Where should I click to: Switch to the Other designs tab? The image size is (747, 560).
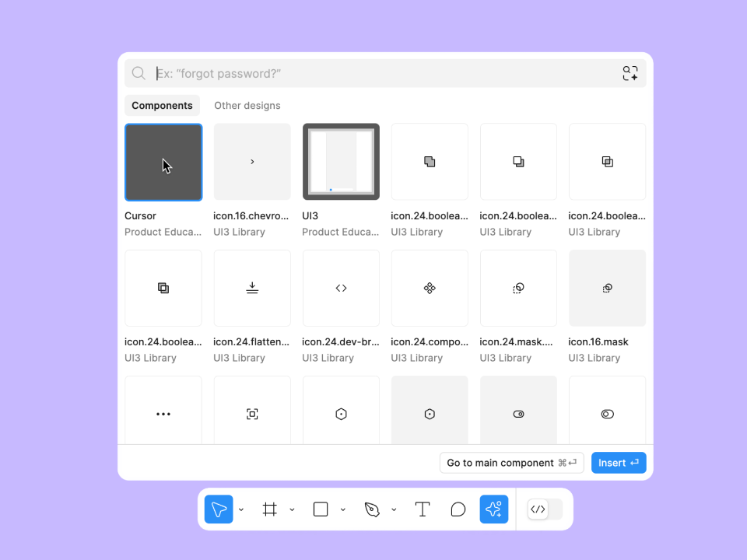pos(247,106)
